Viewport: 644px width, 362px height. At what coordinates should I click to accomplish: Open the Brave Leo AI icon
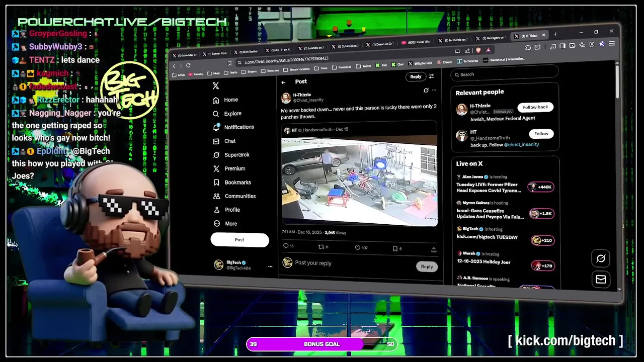coord(582,45)
